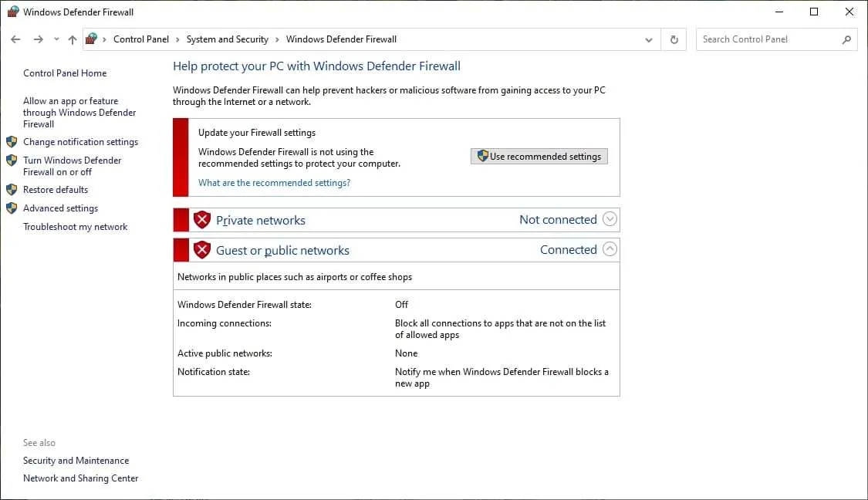Collapse the Guest or public networks chevron

coord(610,249)
